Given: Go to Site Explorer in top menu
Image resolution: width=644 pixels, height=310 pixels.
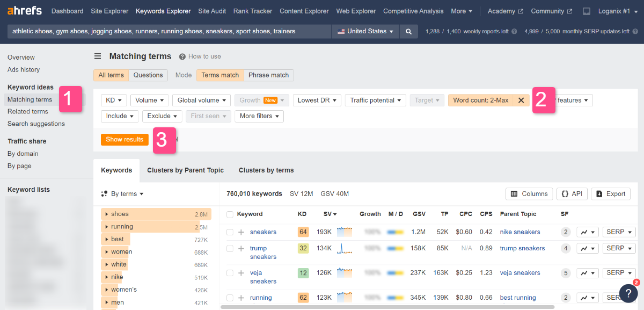Looking at the screenshot, I should pos(109,11).
